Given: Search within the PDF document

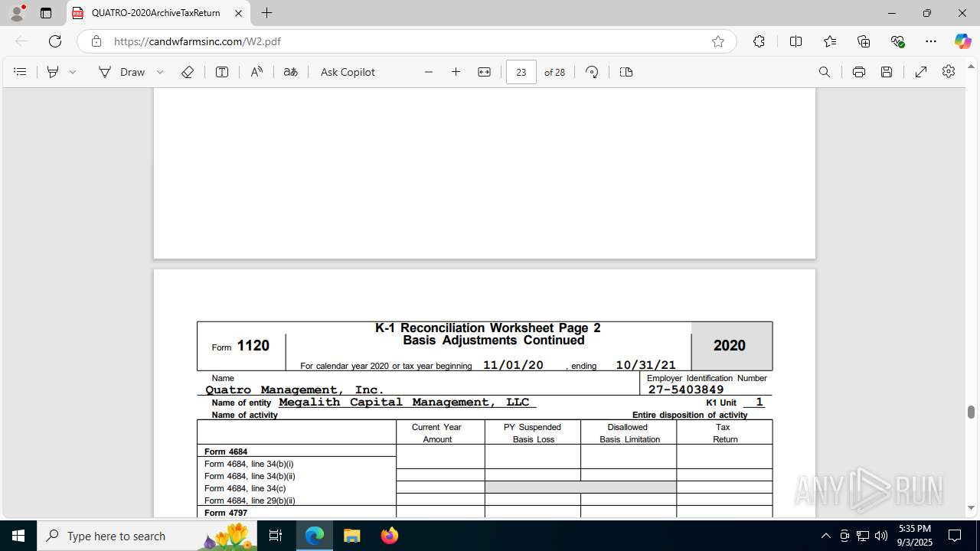Looking at the screenshot, I should point(825,72).
